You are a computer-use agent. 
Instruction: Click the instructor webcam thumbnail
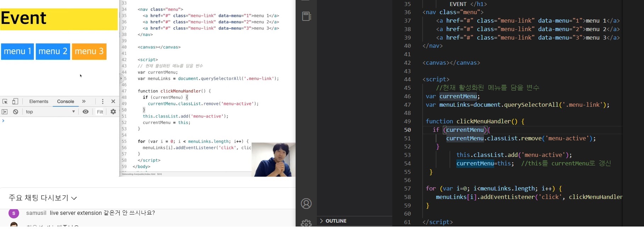273,159
